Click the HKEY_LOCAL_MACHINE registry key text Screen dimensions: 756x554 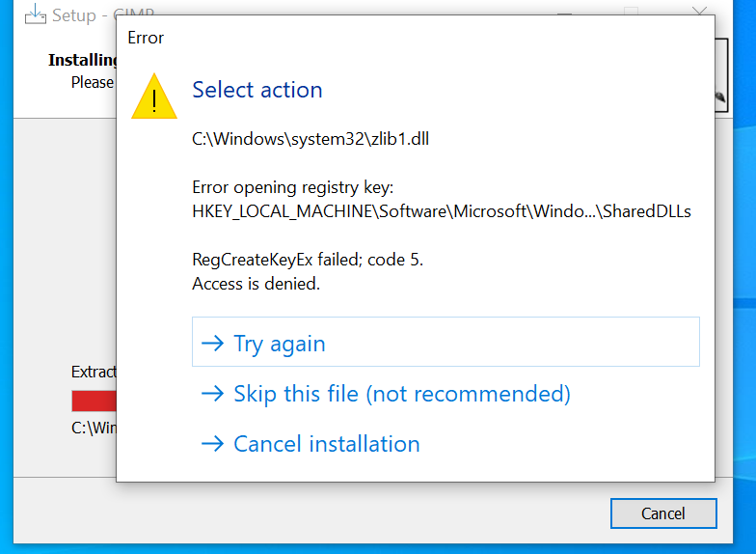[442, 211]
